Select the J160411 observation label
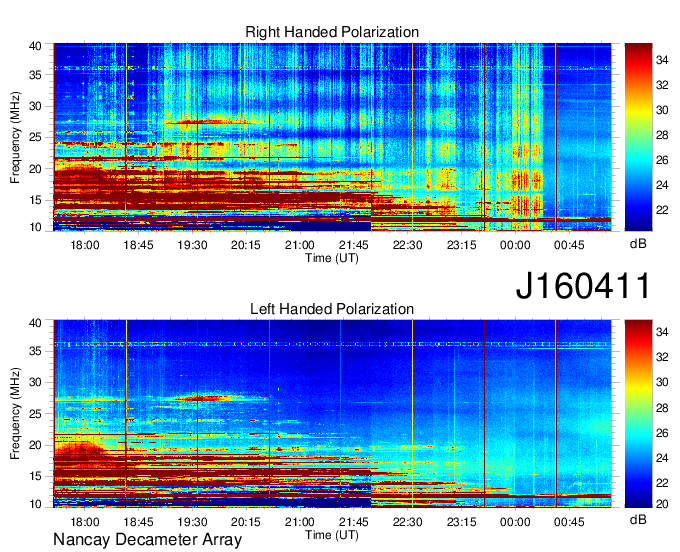Screen dimensions: 680x552 tap(583, 286)
